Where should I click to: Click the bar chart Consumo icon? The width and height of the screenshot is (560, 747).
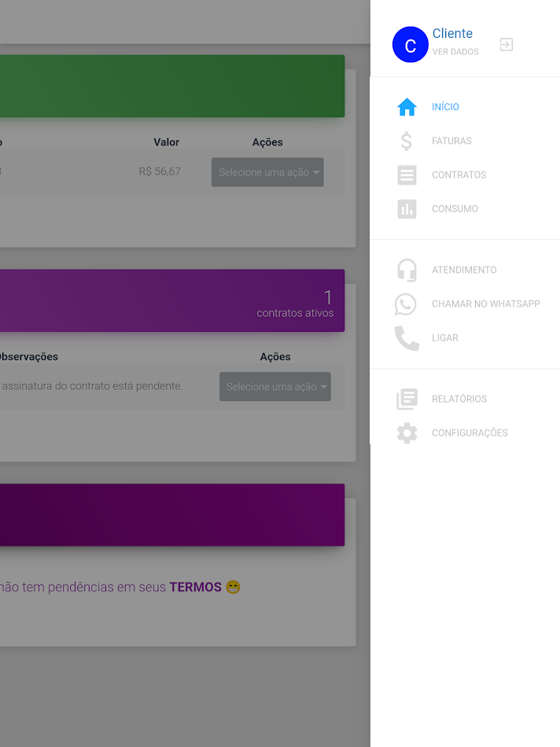(x=407, y=208)
